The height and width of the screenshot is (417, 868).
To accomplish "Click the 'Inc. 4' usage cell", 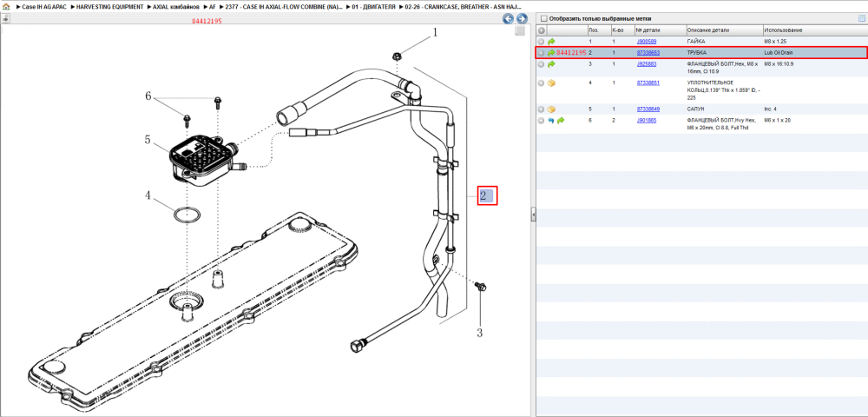I will [771, 109].
